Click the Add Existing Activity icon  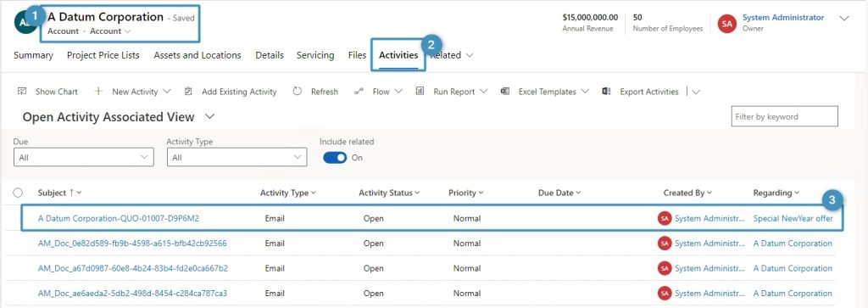click(x=188, y=92)
